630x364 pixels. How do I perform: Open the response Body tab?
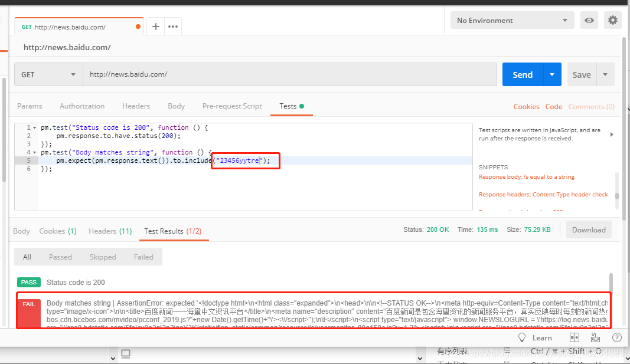tap(21, 231)
